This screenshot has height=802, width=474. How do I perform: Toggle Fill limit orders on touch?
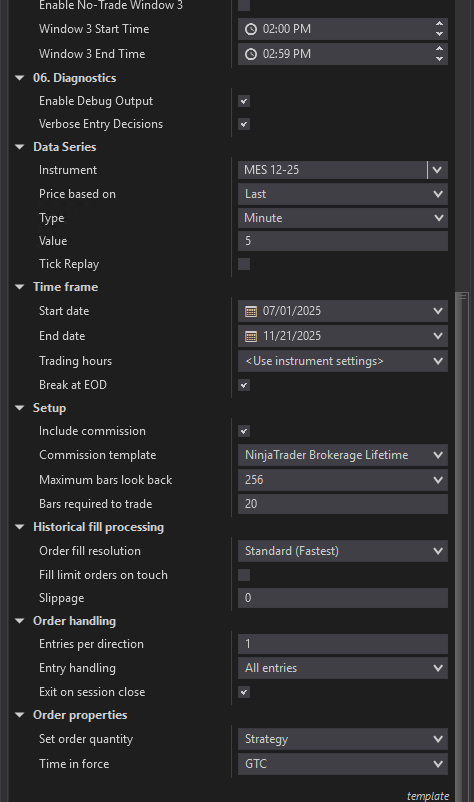coord(244,575)
